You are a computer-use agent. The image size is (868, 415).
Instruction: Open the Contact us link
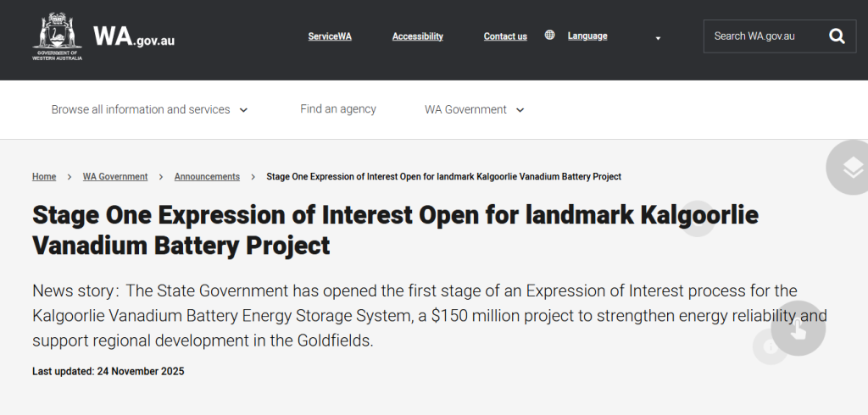505,36
